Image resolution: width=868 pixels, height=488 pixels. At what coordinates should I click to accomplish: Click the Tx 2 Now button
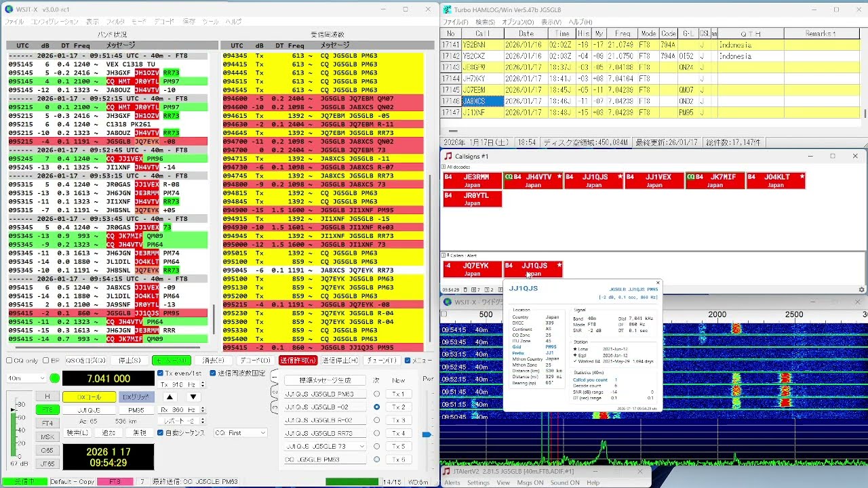[x=398, y=407]
